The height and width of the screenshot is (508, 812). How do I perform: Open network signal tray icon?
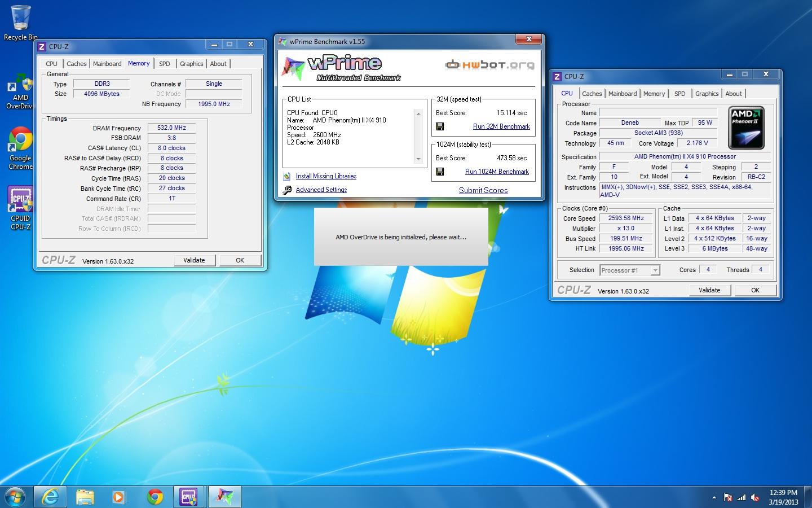(742, 497)
